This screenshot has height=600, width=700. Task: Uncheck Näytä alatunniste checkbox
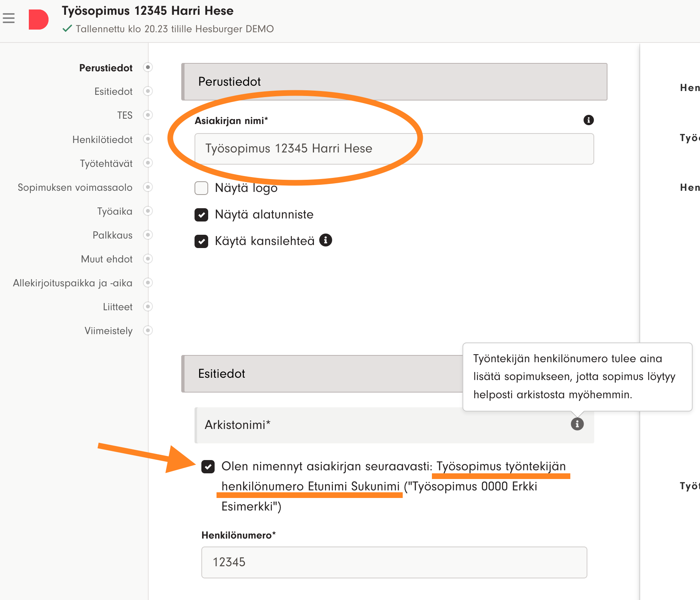201,215
